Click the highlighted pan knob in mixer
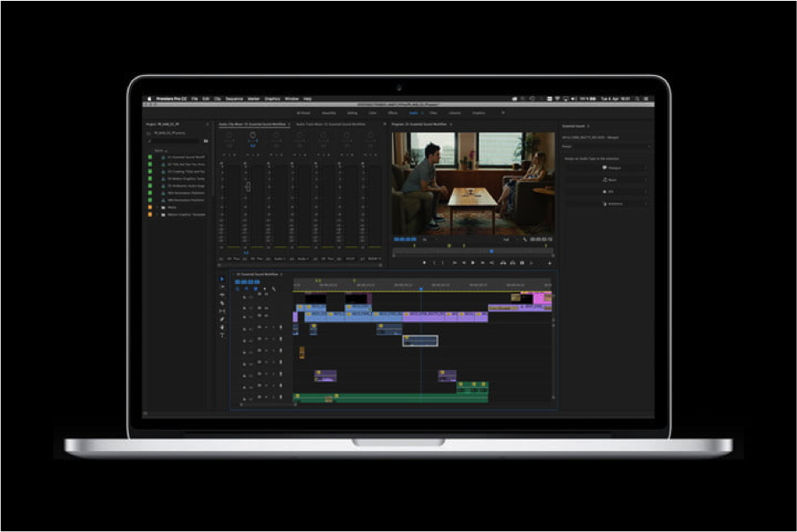 pos(252,136)
